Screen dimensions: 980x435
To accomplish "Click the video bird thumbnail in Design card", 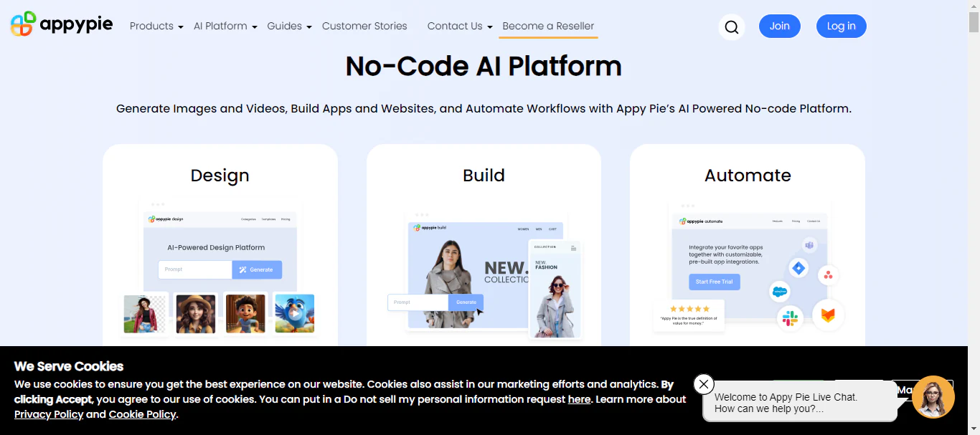I will click(295, 314).
